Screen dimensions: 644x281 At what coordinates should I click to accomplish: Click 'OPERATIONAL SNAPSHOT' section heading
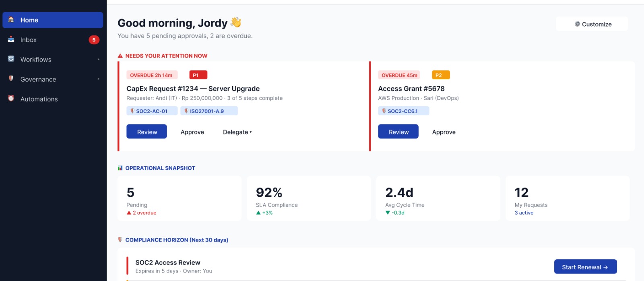click(160, 168)
